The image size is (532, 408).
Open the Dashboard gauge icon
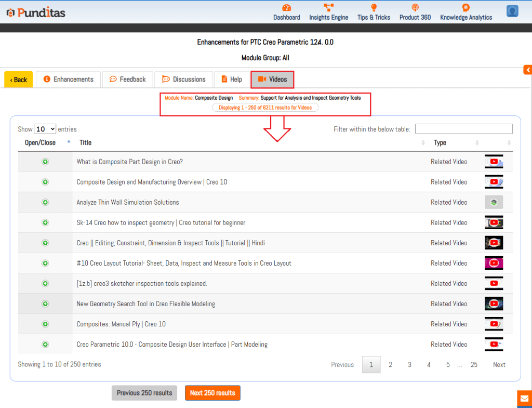click(x=286, y=8)
